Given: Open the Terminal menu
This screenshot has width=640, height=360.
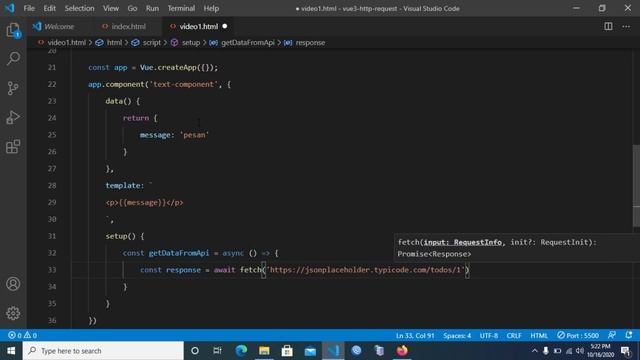Looking at the screenshot, I should (x=181, y=8).
